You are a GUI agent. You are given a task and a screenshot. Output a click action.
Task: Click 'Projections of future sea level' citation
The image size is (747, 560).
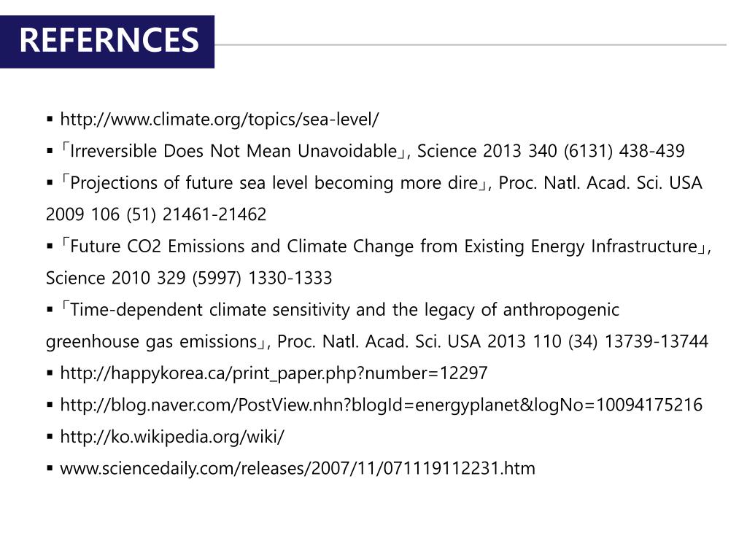(275, 183)
